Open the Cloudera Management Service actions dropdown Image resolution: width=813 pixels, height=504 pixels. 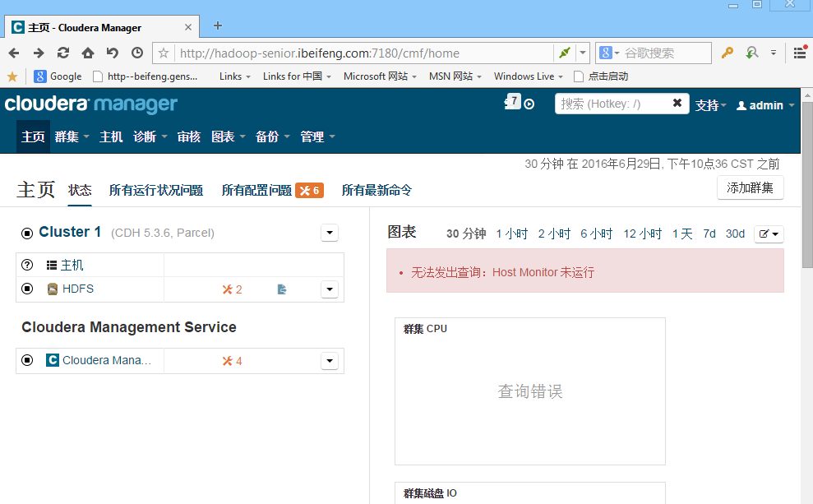point(330,361)
